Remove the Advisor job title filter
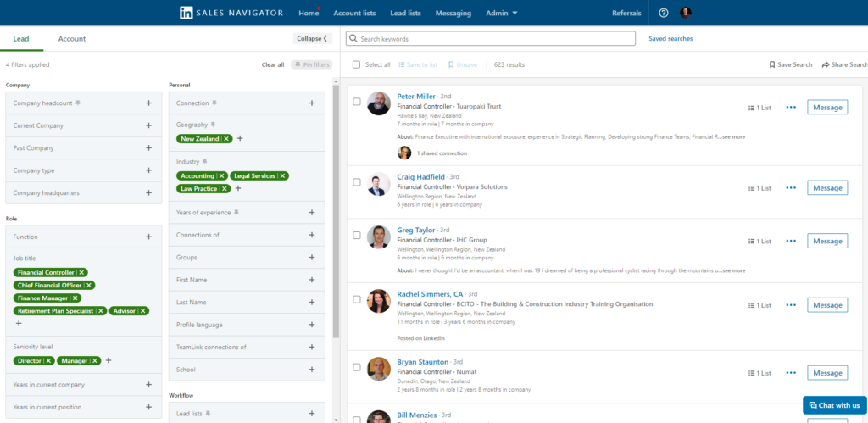Screen dimensions: 868x423 (142, 310)
